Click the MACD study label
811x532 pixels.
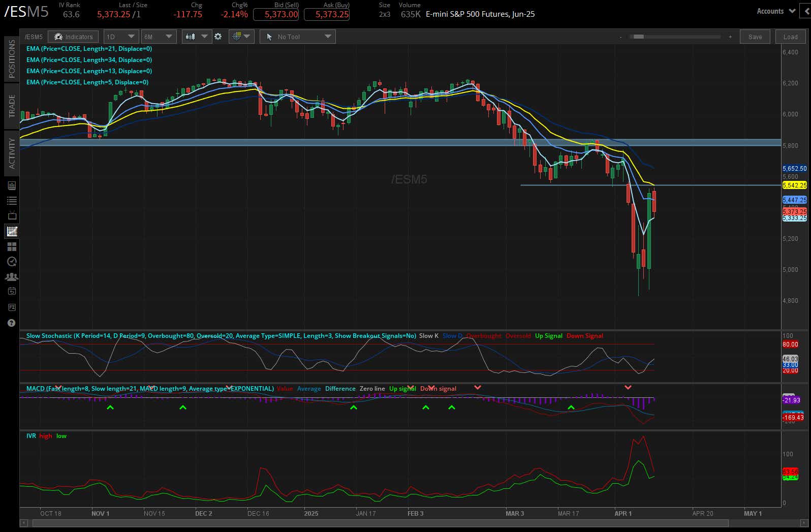tap(150, 389)
